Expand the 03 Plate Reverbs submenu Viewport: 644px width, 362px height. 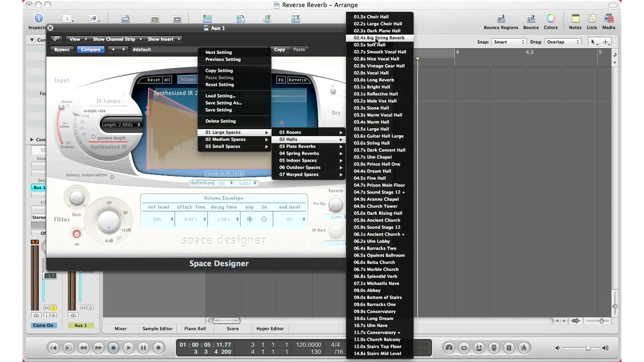(309, 146)
